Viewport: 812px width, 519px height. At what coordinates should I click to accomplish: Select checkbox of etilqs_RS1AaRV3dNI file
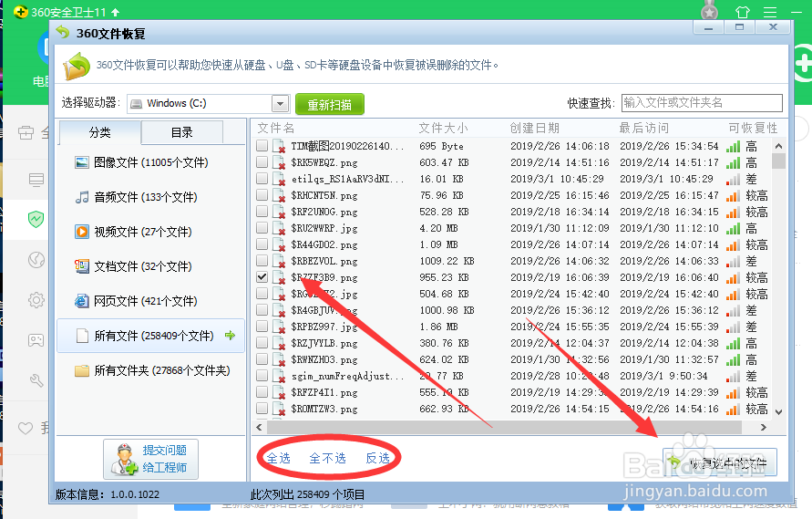pyautogui.click(x=262, y=179)
